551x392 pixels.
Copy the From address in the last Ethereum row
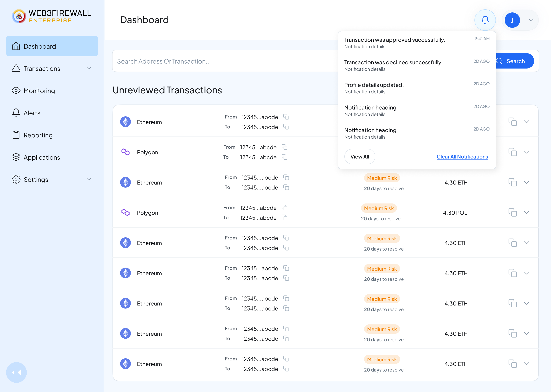click(286, 359)
